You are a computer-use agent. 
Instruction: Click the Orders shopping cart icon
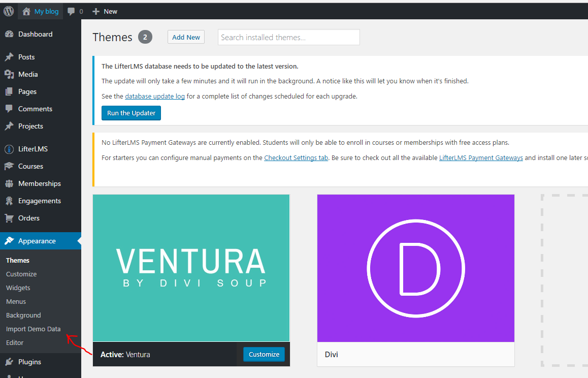9,218
